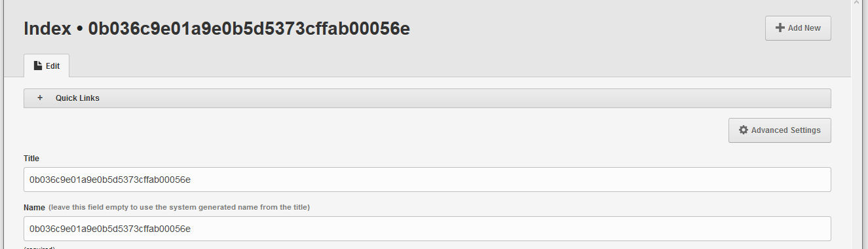Click the plus icon on Add New

click(x=780, y=28)
